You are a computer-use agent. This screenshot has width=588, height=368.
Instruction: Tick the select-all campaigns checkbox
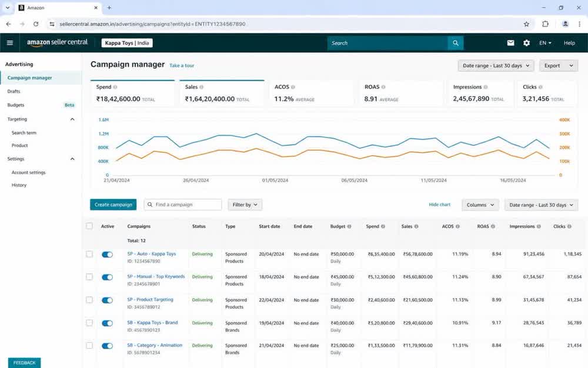[89, 226]
